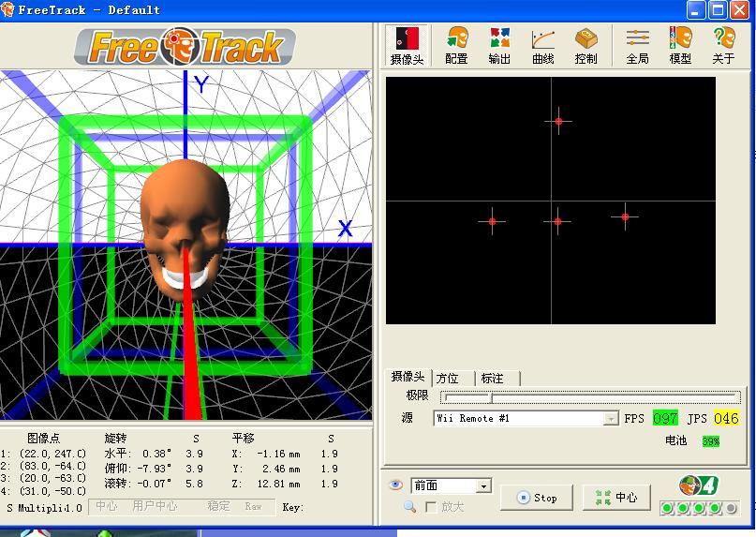Click the first green Wii LED indicator

click(x=667, y=508)
